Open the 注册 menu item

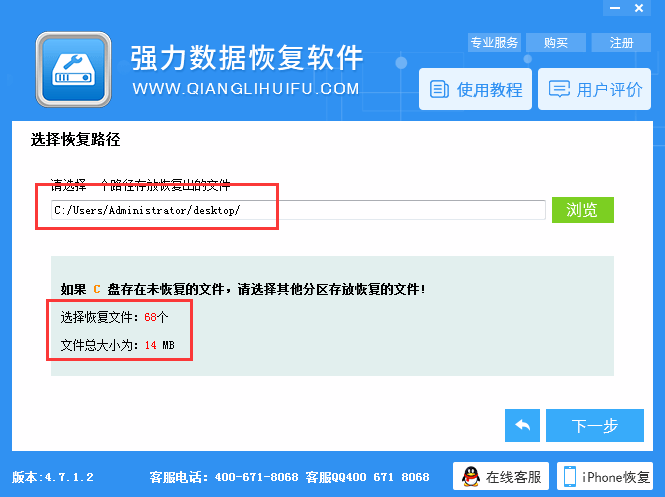(621, 42)
